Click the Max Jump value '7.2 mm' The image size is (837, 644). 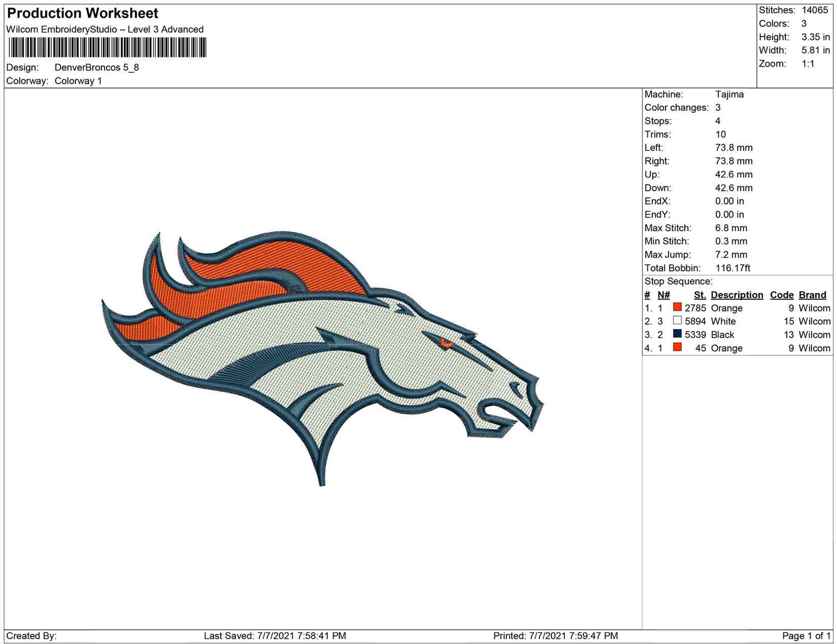pos(731,254)
